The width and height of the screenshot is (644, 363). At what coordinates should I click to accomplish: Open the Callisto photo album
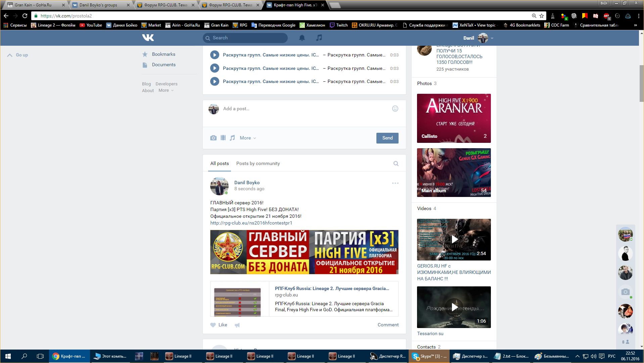coord(454,118)
